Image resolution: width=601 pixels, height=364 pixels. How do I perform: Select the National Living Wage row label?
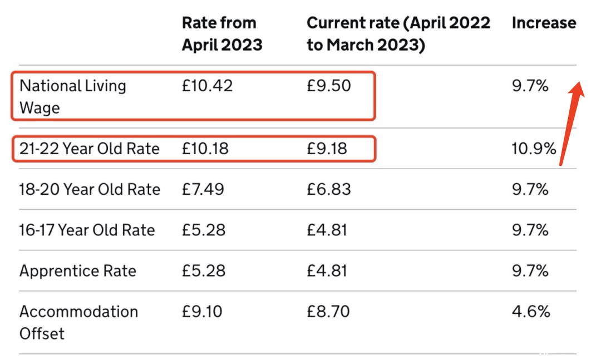tap(73, 96)
